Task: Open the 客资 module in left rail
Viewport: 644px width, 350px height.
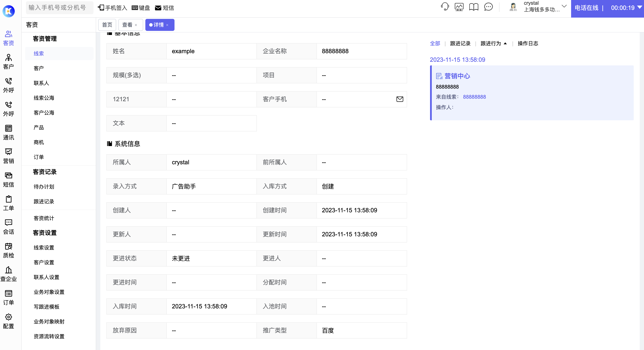Action: point(9,38)
